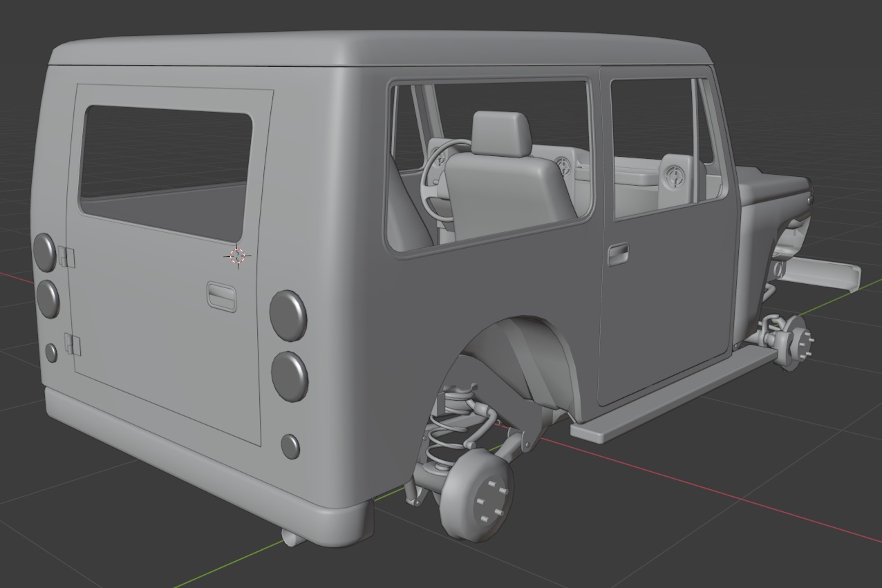Image resolution: width=882 pixels, height=588 pixels.
Task: Select the middle left round tail light
Action: pos(48,298)
